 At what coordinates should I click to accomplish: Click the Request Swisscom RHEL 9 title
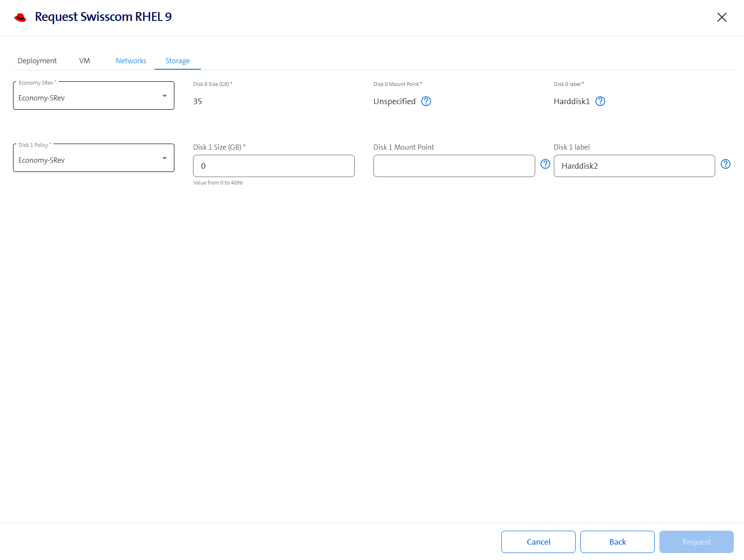pyautogui.click(x=103, y=17)
